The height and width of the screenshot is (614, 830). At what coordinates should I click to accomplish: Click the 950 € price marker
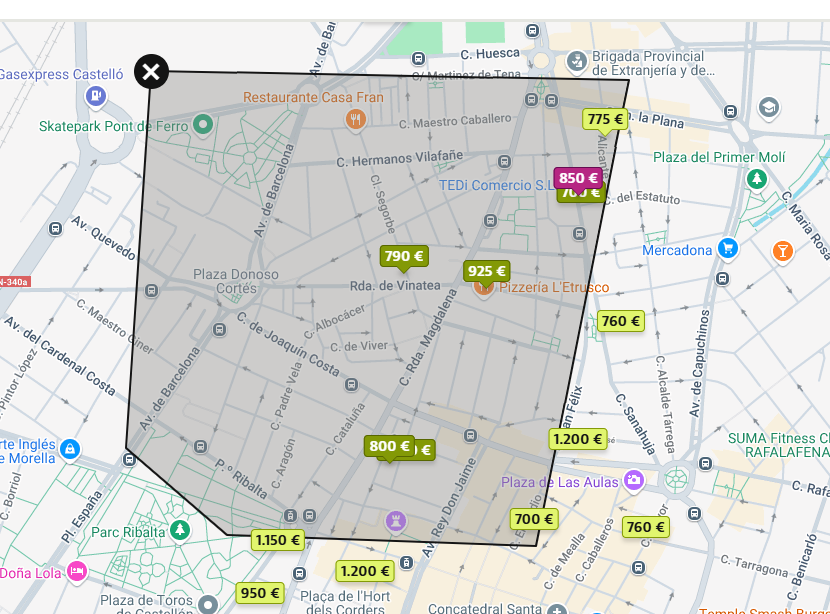pos(260,592)
